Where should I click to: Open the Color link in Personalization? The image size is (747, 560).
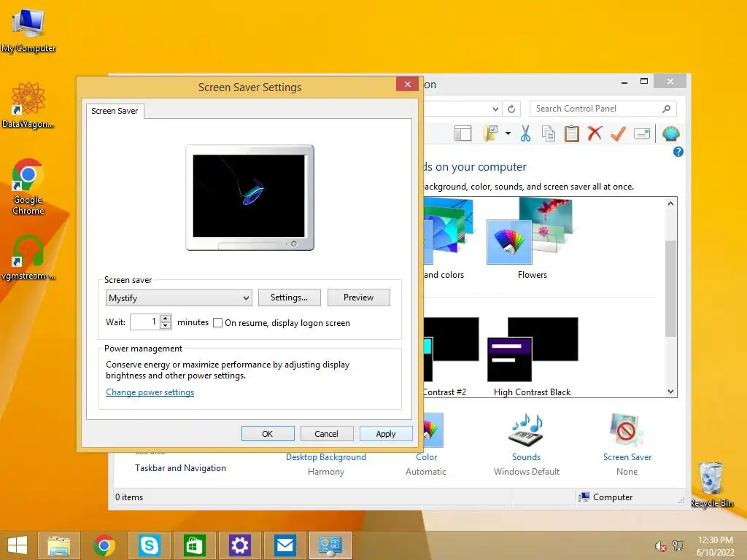[426, 457]
